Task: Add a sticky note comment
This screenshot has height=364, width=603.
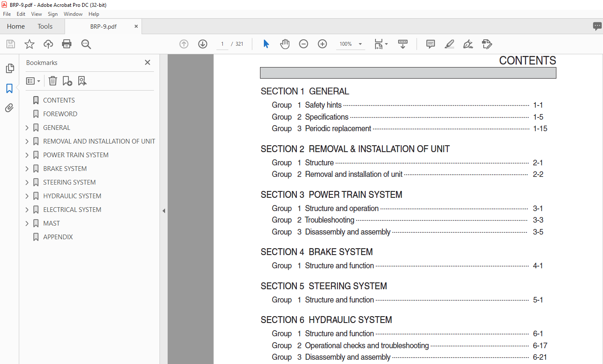Action: [x=431, y=44]
